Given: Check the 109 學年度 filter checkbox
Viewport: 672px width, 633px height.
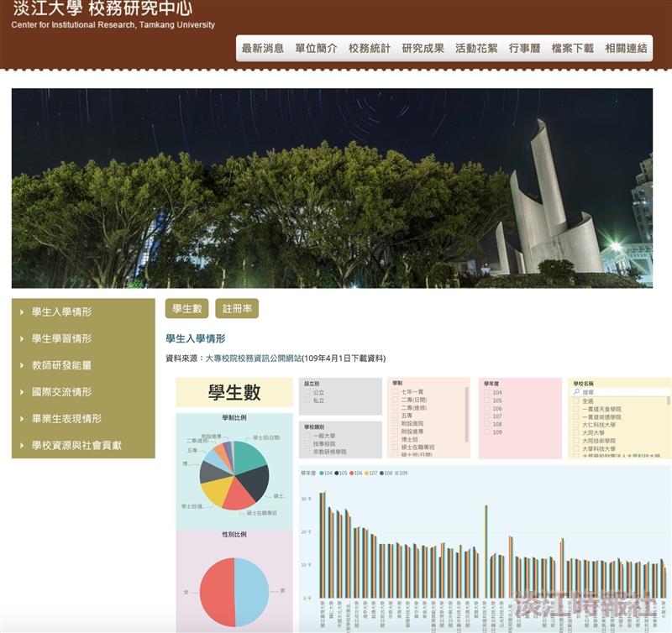Looking at the screenshot, I should pyautogui.click(x=487, y=432).
